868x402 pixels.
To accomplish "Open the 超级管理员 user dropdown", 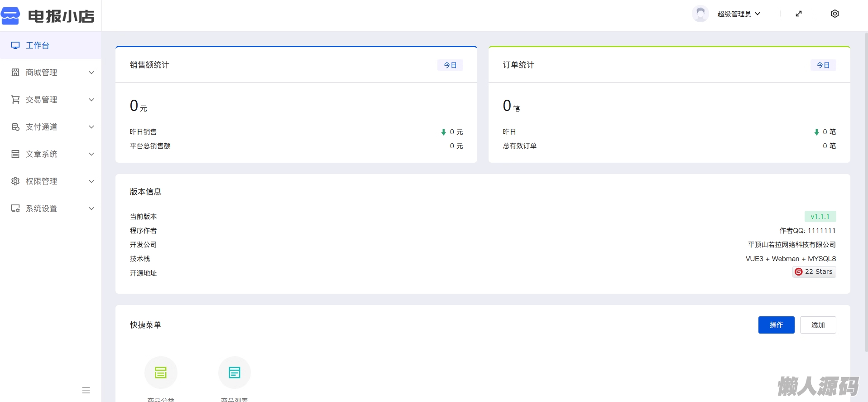I will tap(739, 14).
